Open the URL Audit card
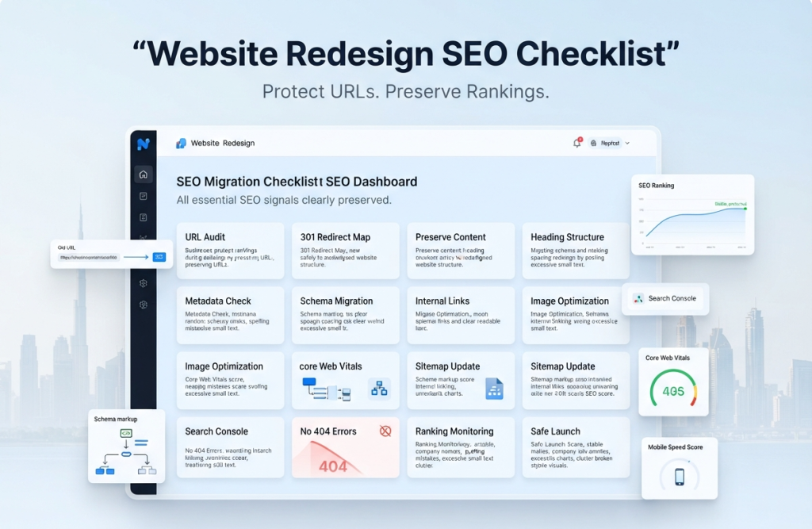 pos(231,251)
